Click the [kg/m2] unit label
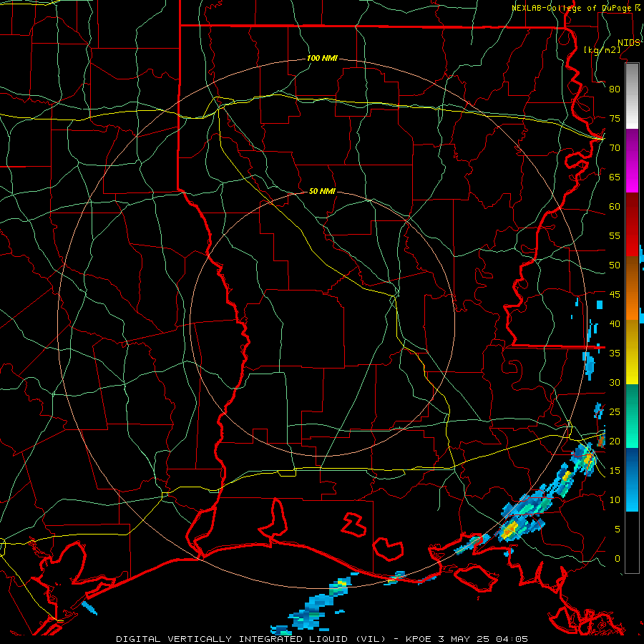This screenshot has height=644, width=644. 602,50
